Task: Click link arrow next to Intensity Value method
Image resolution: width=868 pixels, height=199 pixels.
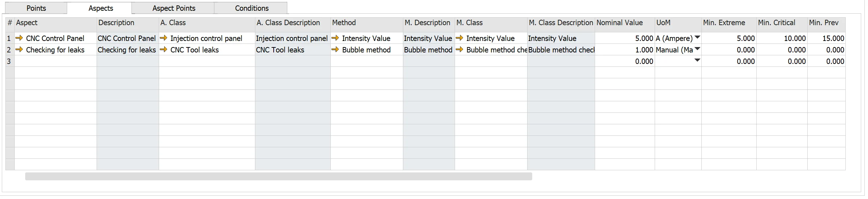Action: (335, 38)
